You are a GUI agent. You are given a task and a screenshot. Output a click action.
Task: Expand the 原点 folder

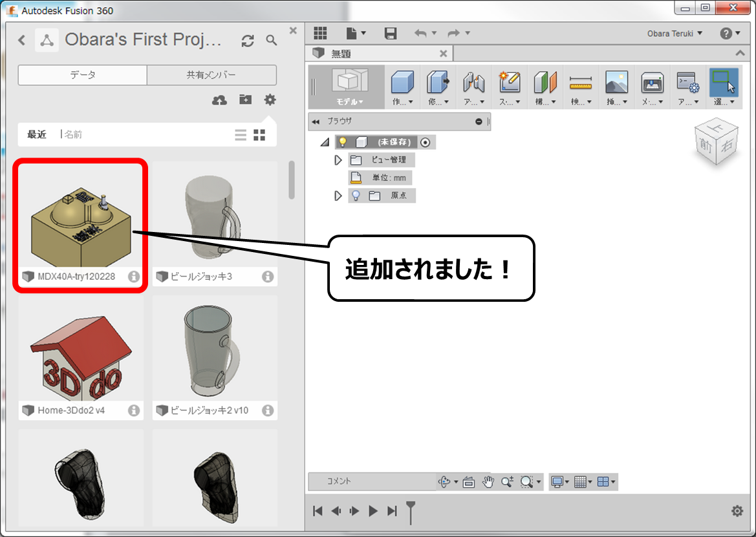click(338, 196)
